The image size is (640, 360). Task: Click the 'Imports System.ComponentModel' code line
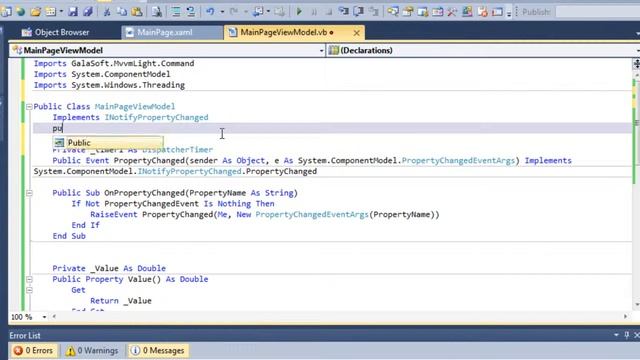(102, 74)
